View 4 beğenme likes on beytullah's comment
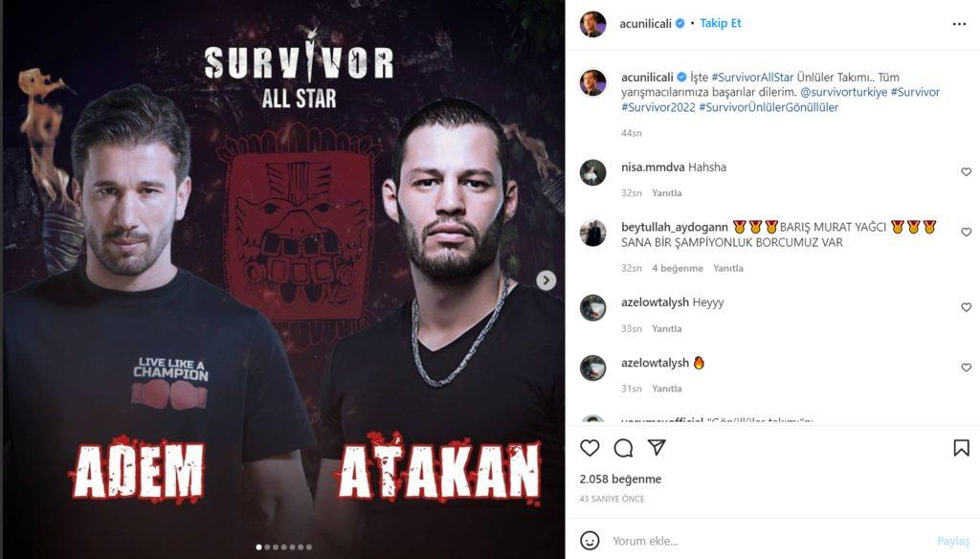 tap(678, 268)
